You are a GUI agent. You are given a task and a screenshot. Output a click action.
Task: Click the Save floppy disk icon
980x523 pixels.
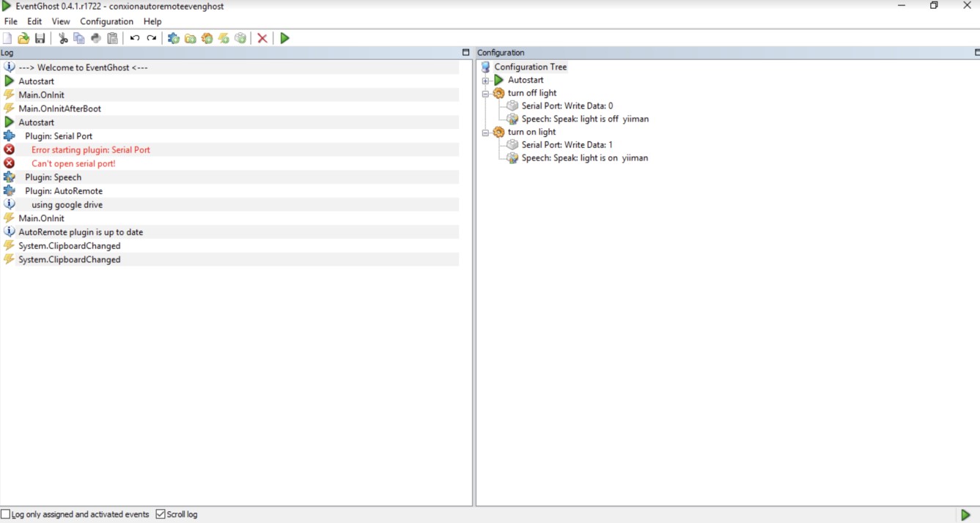40,38
